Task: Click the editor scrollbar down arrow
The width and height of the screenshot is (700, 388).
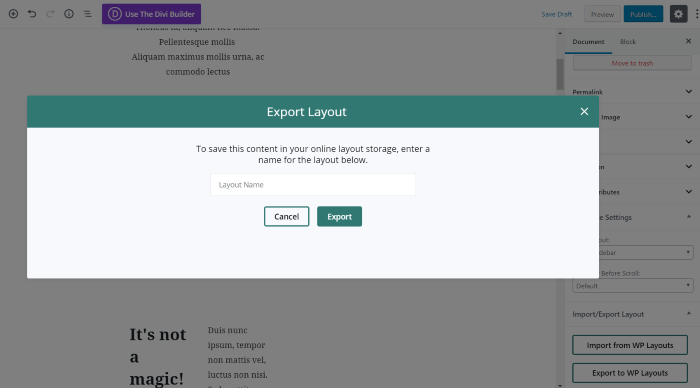Action: point(560,385)
